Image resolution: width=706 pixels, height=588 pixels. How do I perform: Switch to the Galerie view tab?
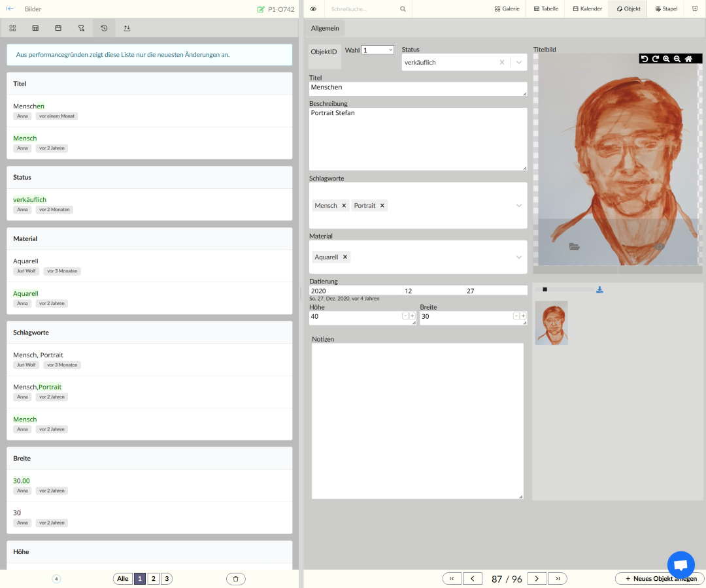[507, 9]
